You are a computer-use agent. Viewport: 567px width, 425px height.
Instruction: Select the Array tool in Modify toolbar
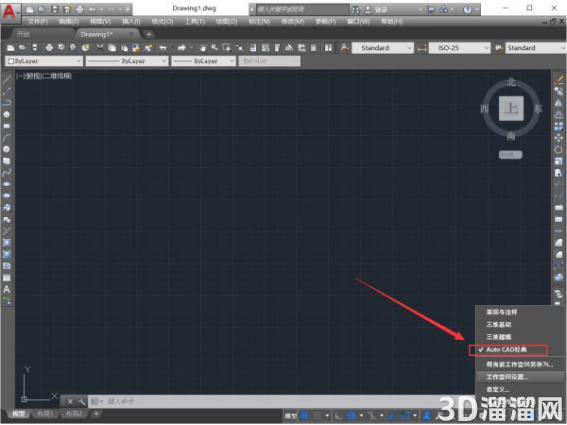tap(559, 126)
